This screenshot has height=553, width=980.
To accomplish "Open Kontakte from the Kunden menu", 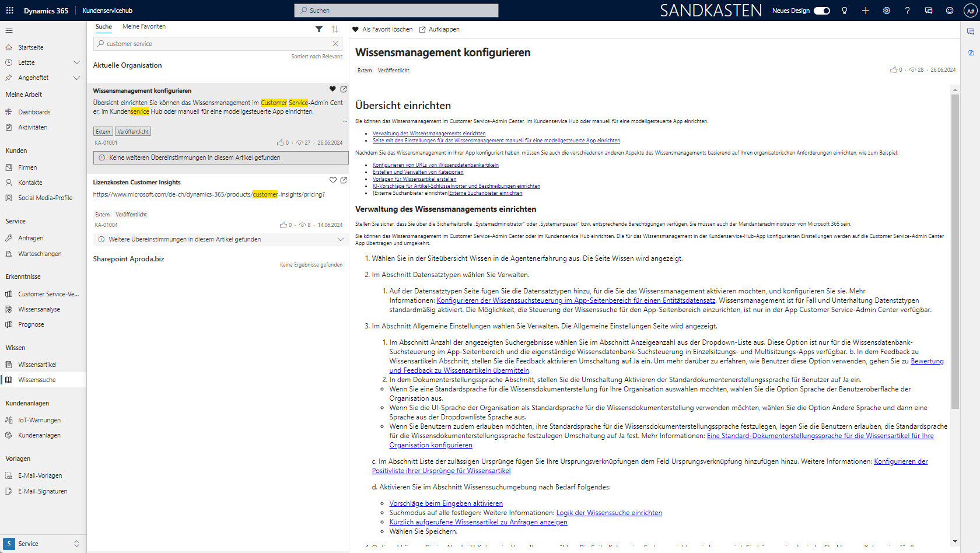I will coord(29,182).
